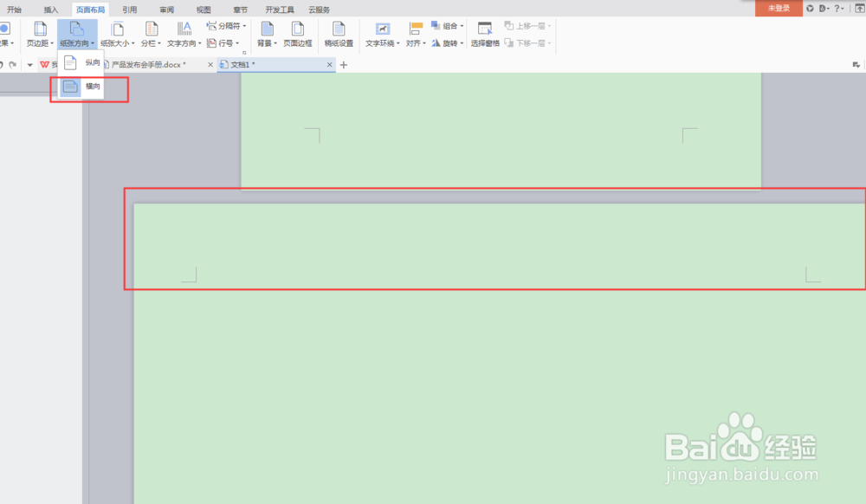Expand the 背景 dropdown arrow
The height and width of the screenshot is (504, 866).
(x=275, y=43)
